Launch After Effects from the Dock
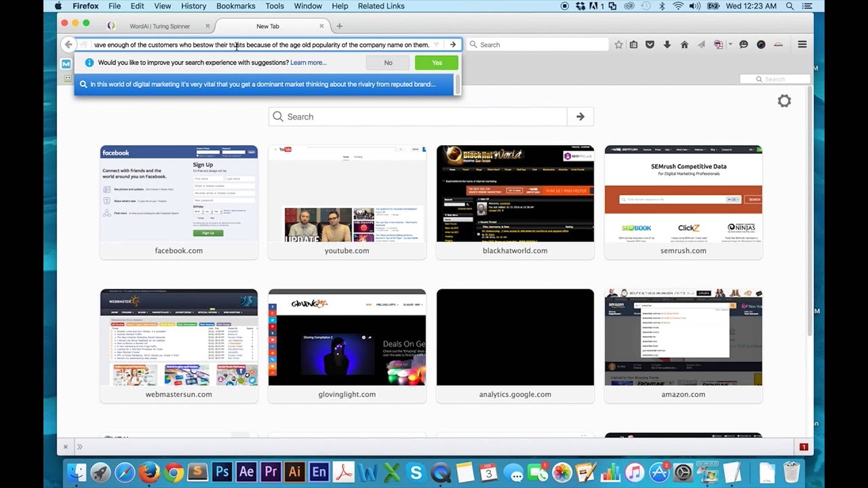868x488 pixels. coord(246,472)
